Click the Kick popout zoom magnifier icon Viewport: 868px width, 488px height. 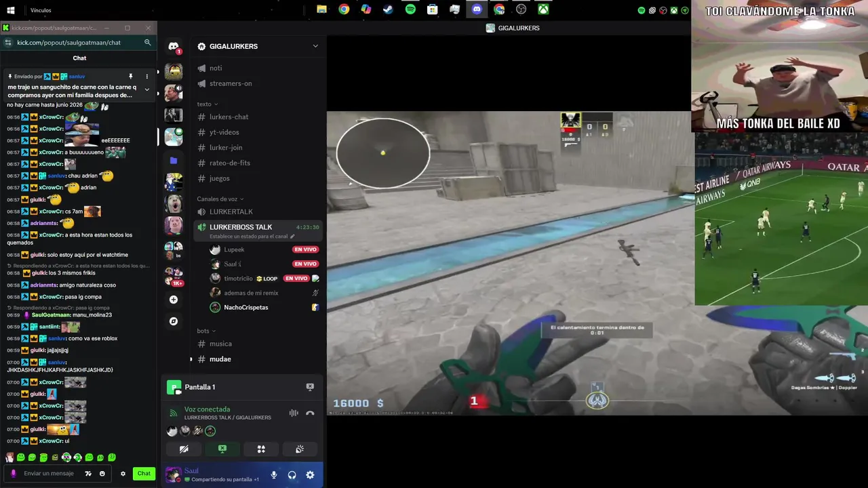tap(147, 42)
